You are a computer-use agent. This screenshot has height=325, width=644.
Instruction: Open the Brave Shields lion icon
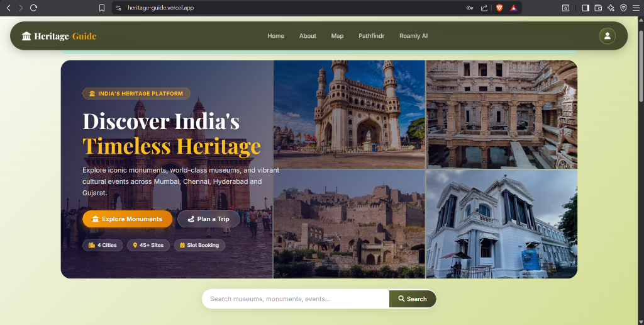pos(499,8)
